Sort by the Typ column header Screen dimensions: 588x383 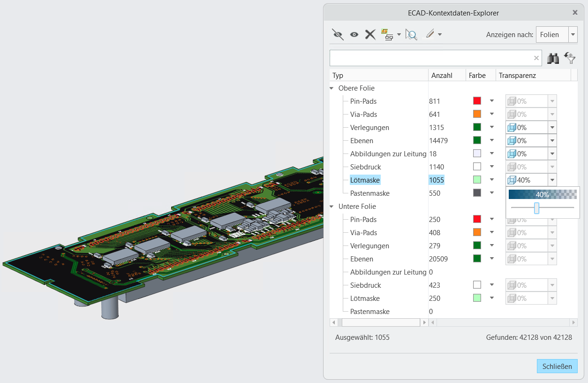(x=379, y=75)
